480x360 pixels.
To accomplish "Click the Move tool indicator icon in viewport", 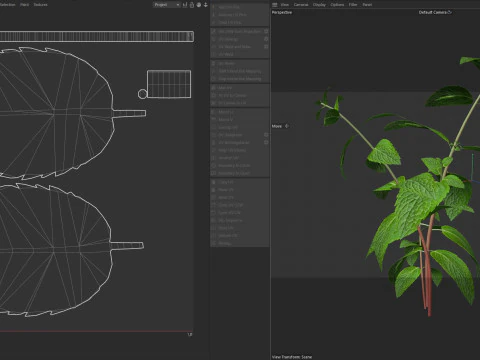I will (x=287, y=126).
